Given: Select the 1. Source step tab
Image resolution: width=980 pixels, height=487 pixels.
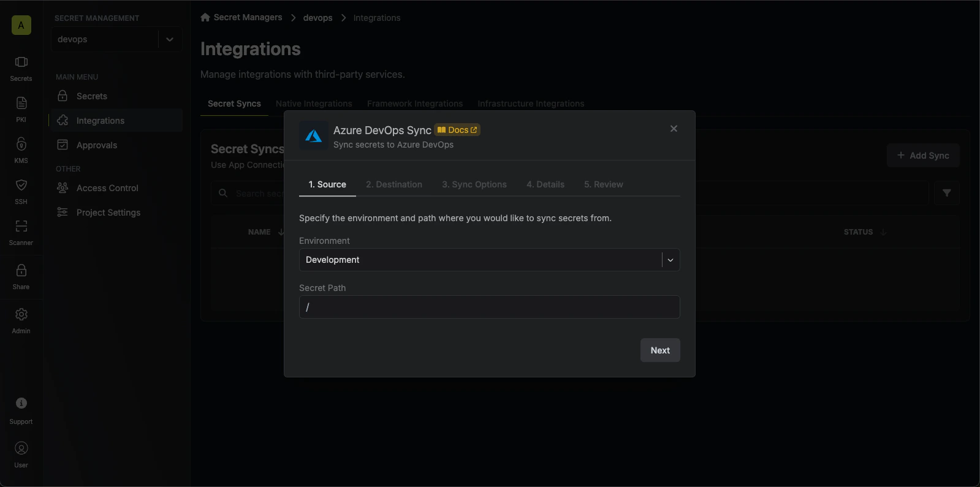Looking at the screenshot, I should pos(327,184).
